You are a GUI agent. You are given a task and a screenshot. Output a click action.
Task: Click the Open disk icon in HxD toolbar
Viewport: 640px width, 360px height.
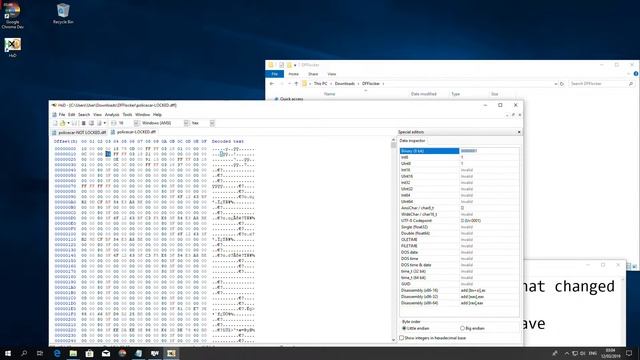(91, 123)
